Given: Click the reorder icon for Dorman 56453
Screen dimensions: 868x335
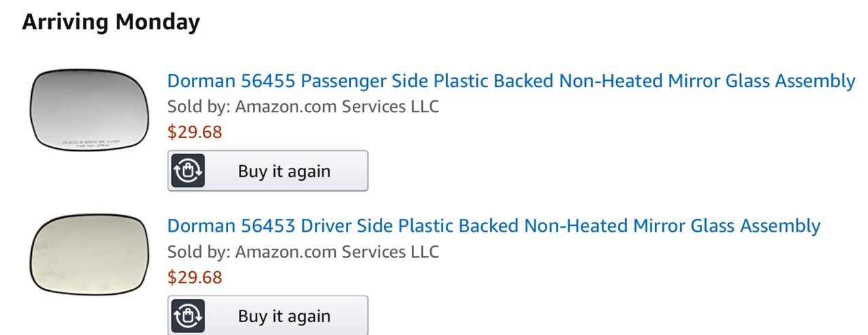Looking at the screenshot, I should click(x=187, y=315).
